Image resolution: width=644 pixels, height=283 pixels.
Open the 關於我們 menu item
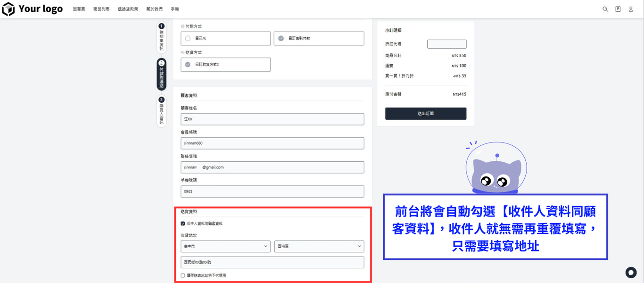[154, 9]
